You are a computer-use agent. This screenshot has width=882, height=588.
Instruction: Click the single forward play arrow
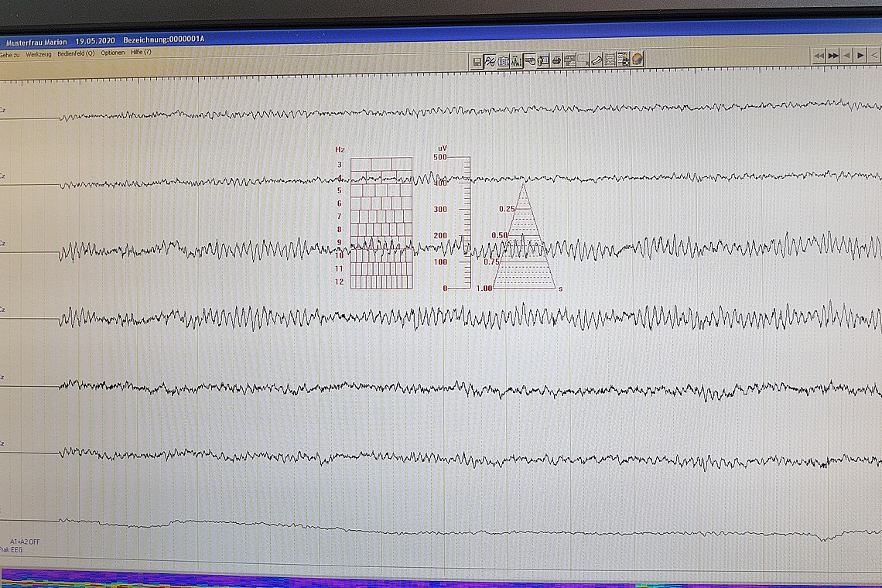click(x=860, y=55)
